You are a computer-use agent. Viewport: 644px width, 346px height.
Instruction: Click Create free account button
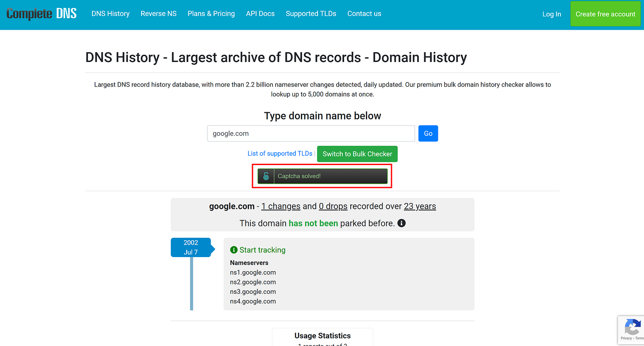606,14
